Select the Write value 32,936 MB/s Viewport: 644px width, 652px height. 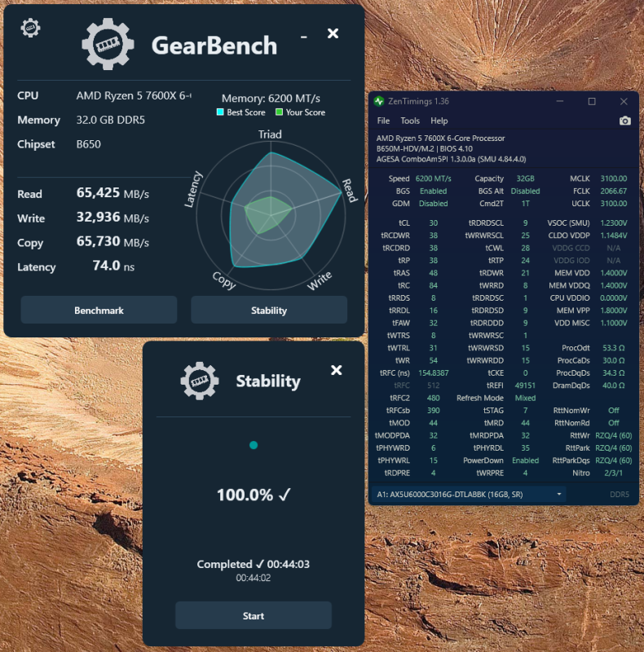(112, 217)
